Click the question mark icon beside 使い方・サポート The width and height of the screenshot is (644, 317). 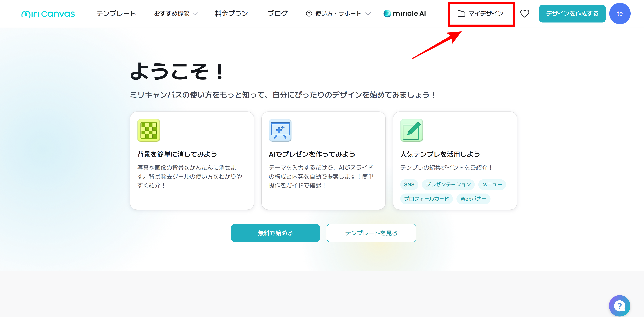(x=309, y=14)
